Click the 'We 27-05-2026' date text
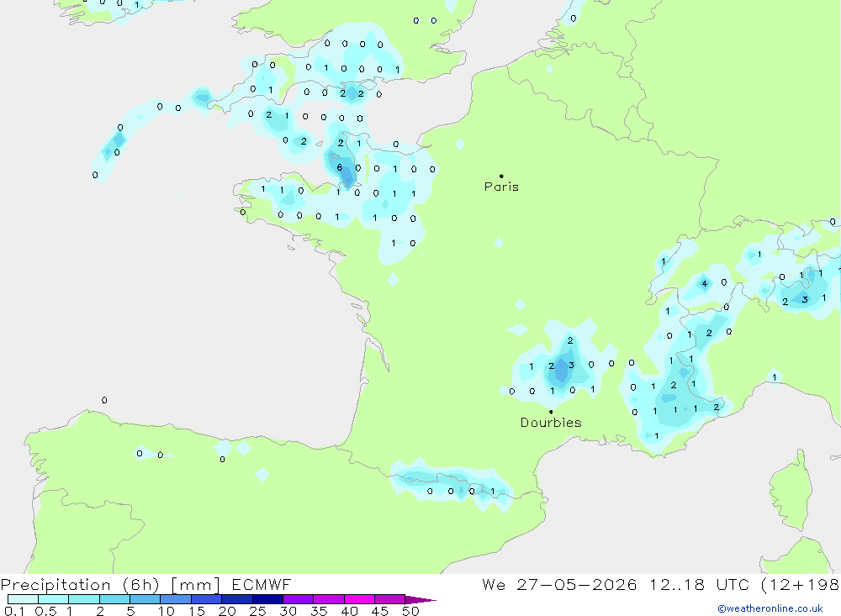Image resolution: width=841 pixels, height=616 pixels. tap(559, 584)
